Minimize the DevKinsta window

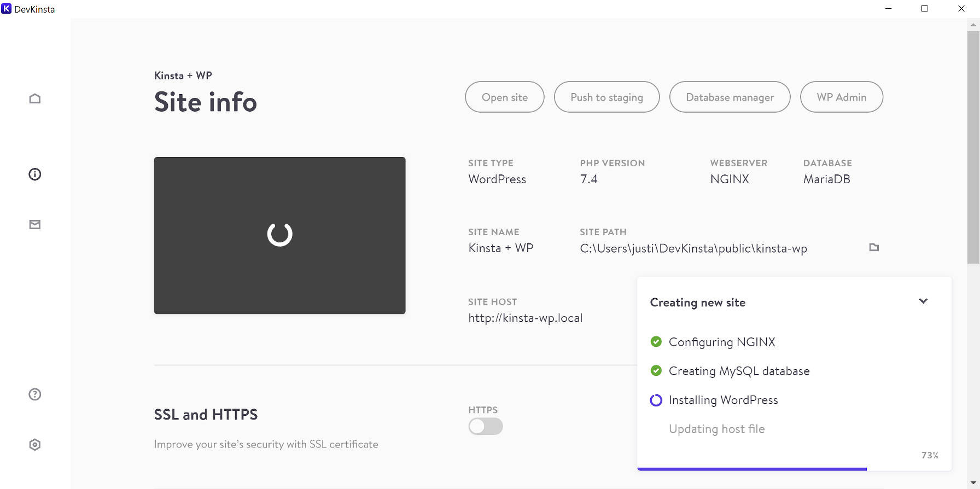coord(889,9)
